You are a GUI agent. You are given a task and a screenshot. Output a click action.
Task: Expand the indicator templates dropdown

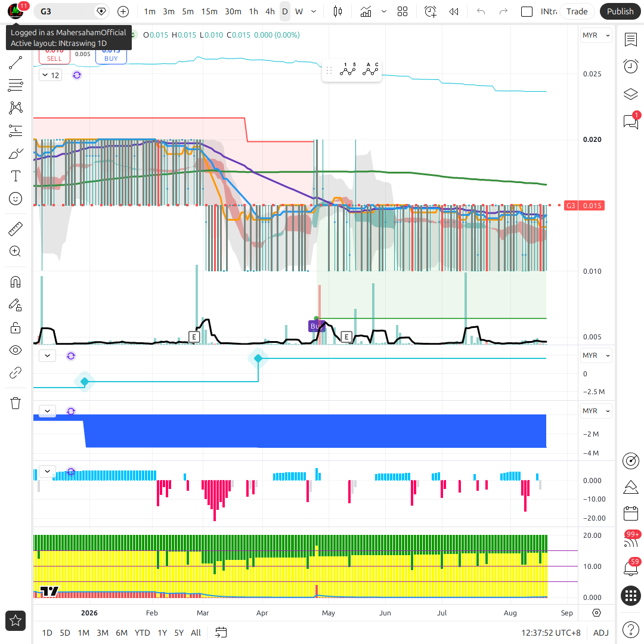pos(384,11)
